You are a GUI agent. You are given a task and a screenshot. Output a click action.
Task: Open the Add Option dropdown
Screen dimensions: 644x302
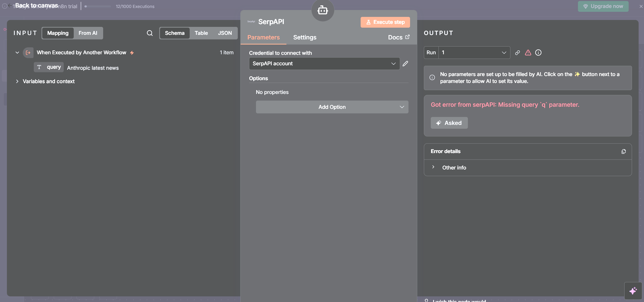click(332, 107)
